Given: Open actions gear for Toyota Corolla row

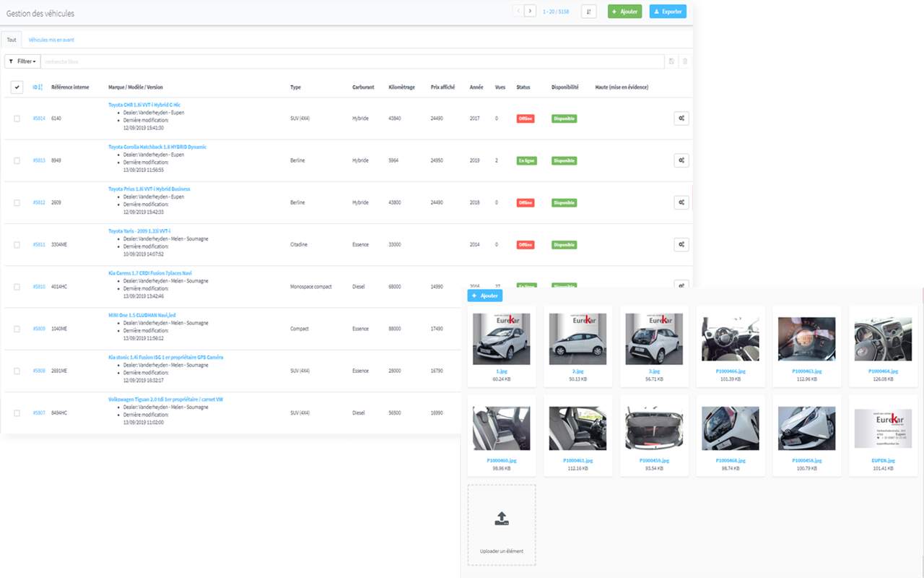Looking at the screenshot, I should coord(681,160).
